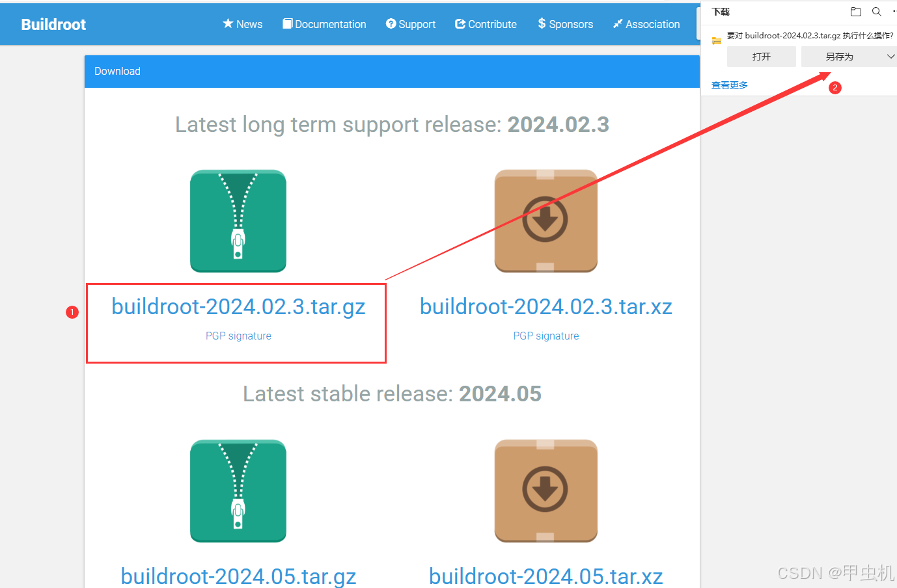Open PGP signature under buildroot-2024.02.3.tar.gz
Screen dimensions: 897x588
pyautogui.click(x=238, y=336)
